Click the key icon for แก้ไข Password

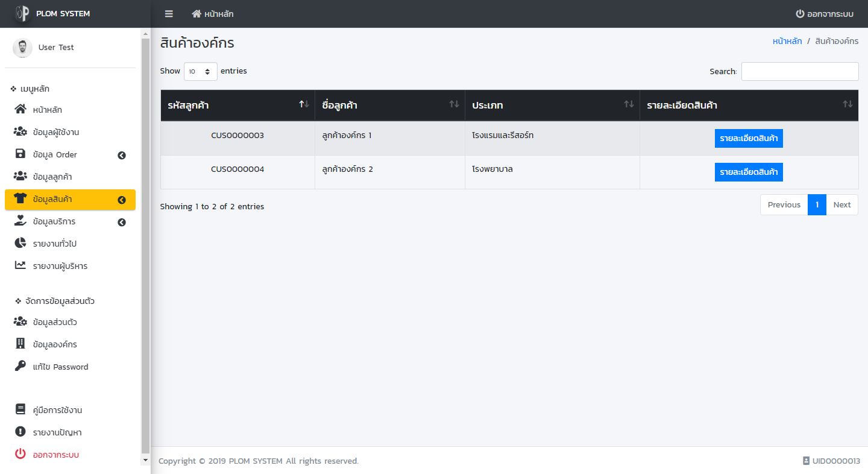pyautogui.click(x=20, y=367)
